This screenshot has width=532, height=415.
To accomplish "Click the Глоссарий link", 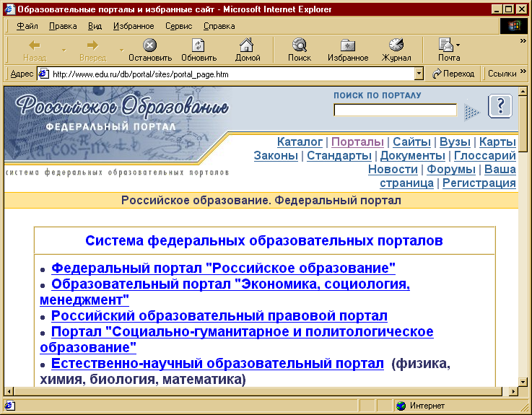I will pos(485,155).
